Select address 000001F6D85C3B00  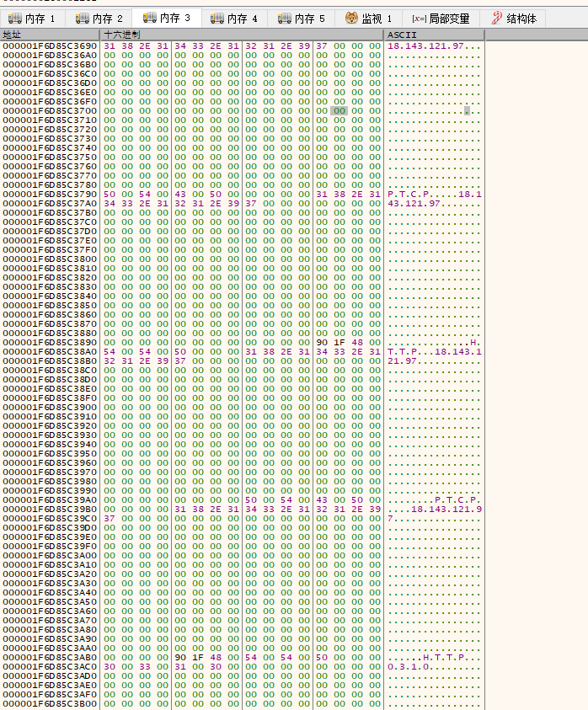[x=50, y=703]
